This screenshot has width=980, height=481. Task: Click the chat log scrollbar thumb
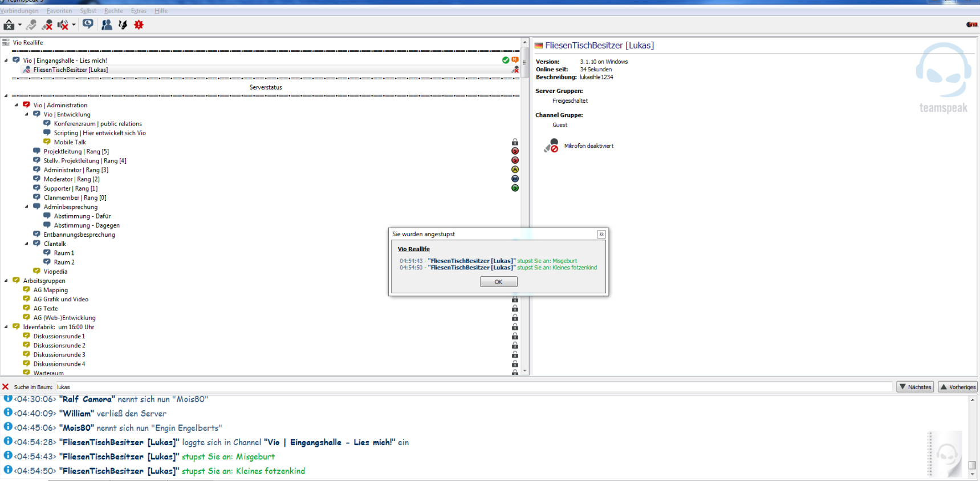tap(973, 465)
